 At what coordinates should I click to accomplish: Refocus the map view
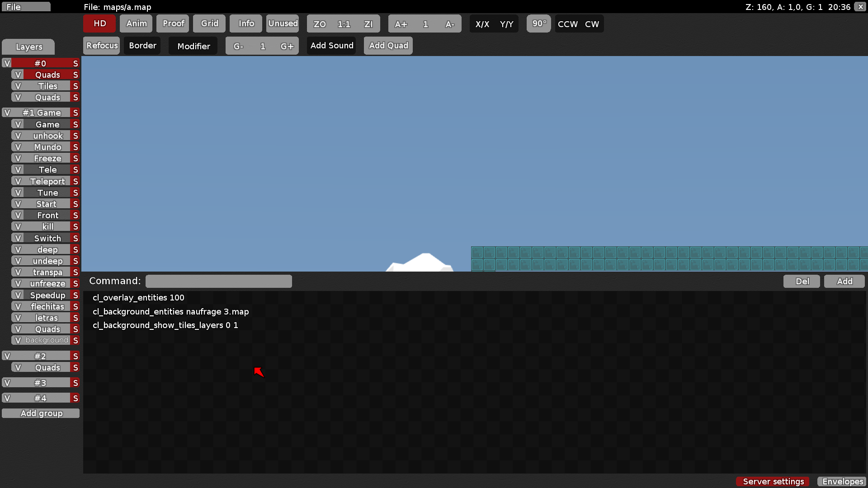click(x=101, y=45)
